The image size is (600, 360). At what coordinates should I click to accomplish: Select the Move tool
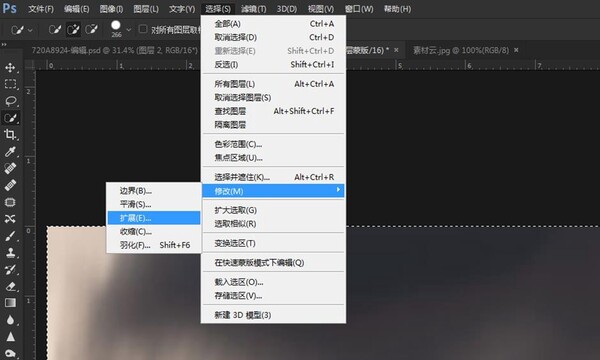tap(10, 68)
